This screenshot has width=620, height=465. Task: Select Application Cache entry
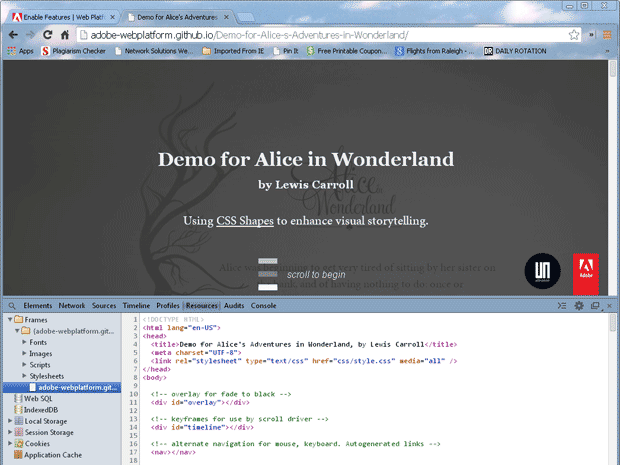pyautogui.click(x=48, y=455)
